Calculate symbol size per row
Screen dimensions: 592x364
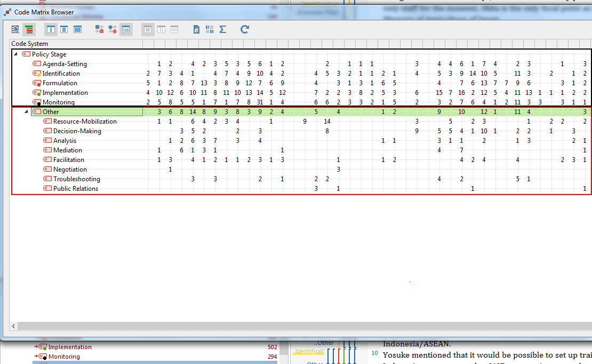click(x=174, y=29)
